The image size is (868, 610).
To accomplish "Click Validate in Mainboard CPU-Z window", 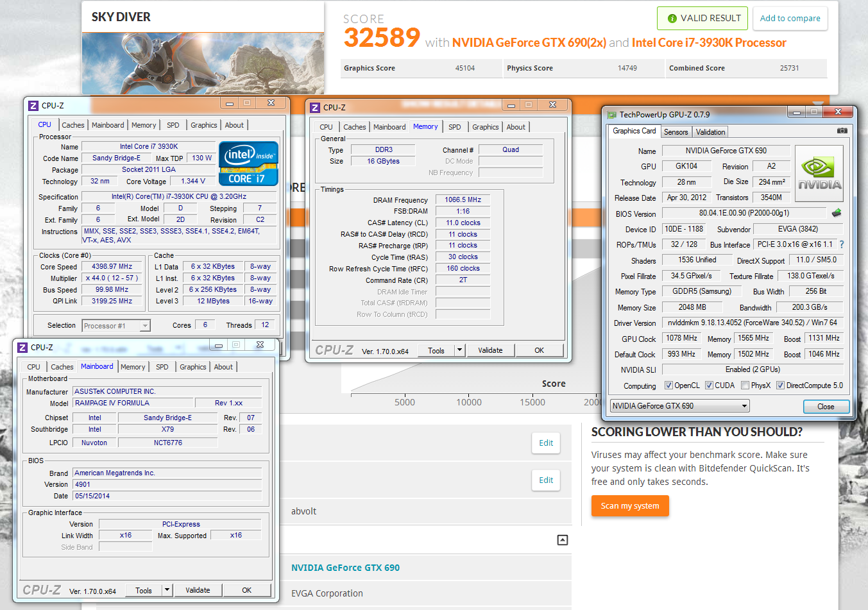I will pos(198,590).
